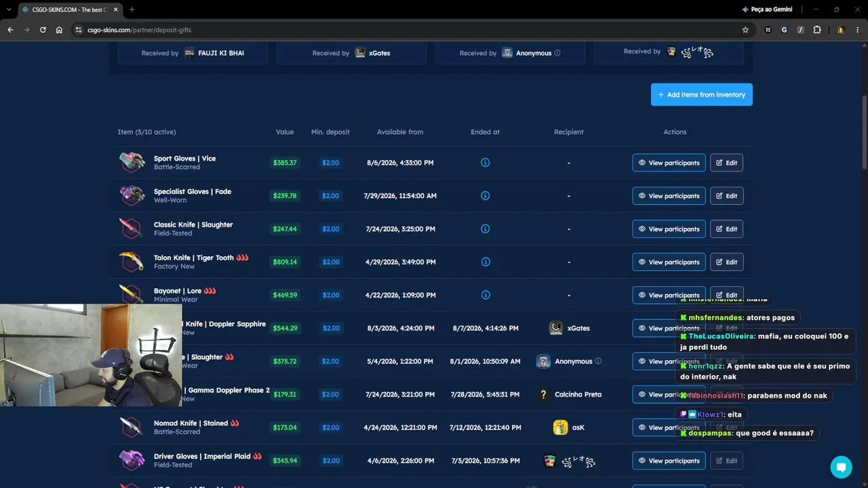Click Add items from inventory button
This screenshot has width=868, height=488.
pos(702,95)
